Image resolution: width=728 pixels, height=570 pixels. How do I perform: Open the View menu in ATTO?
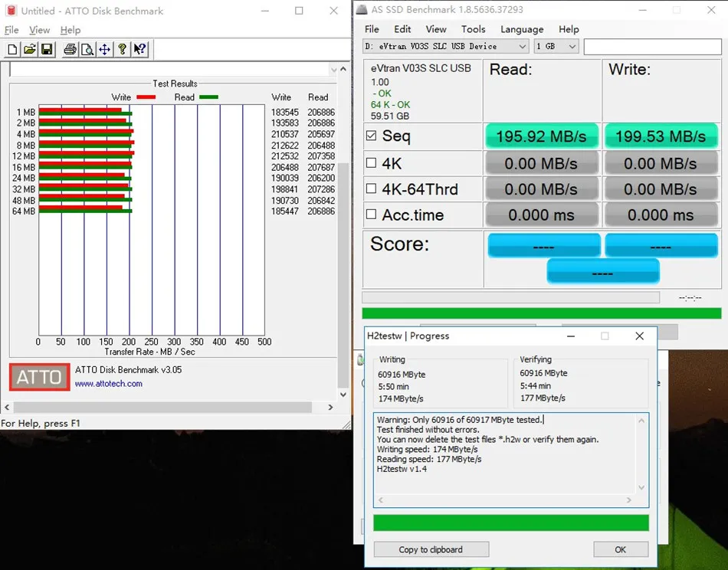coord(39,30)
